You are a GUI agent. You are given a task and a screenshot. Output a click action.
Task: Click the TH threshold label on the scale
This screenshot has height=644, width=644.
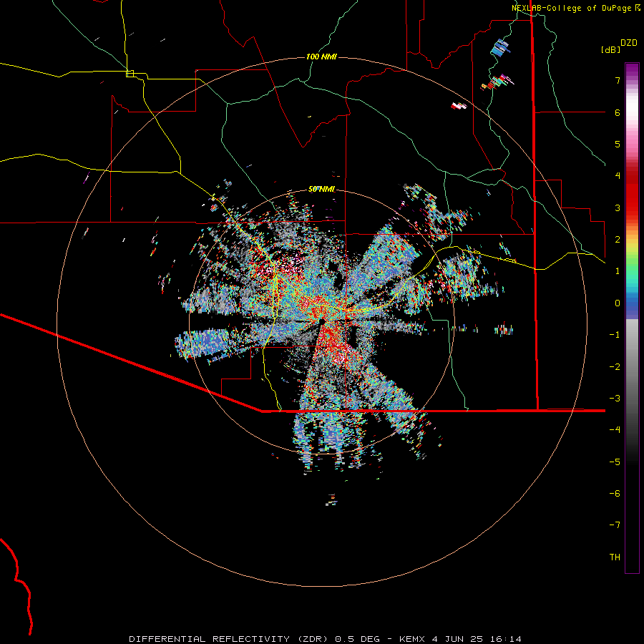[x=615, y=557]
